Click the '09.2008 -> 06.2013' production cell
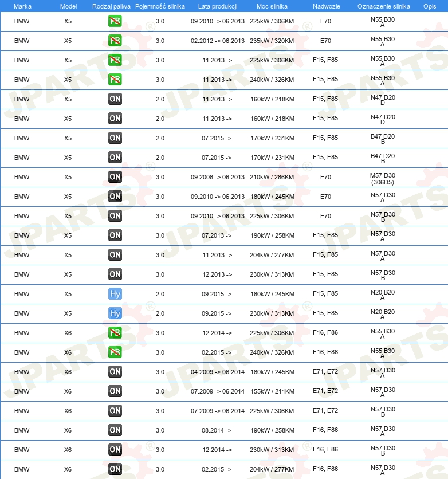This screenshot has width=448, height=479. [x=218, y=177]
